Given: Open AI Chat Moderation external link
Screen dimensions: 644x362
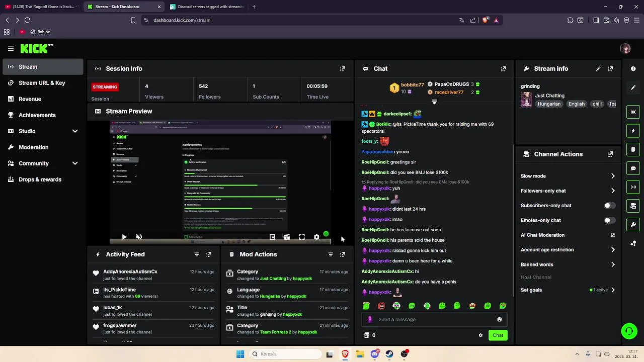Looking at the screenshot, I should pyautogui.click(x=613, y=235).
